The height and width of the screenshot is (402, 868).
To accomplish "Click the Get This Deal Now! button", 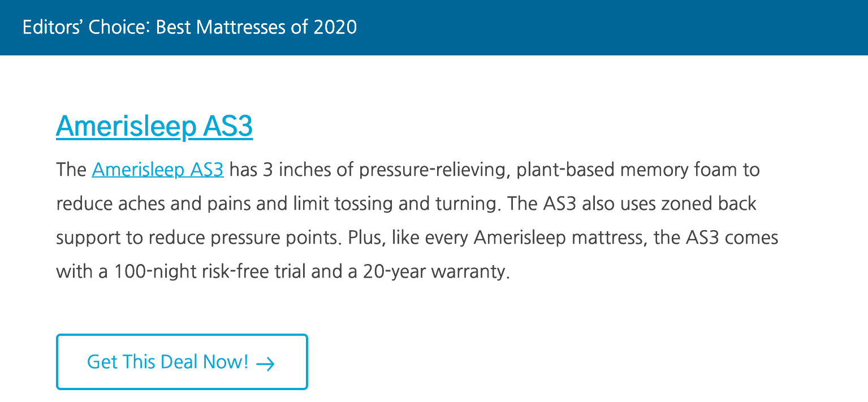I will 182,362.
